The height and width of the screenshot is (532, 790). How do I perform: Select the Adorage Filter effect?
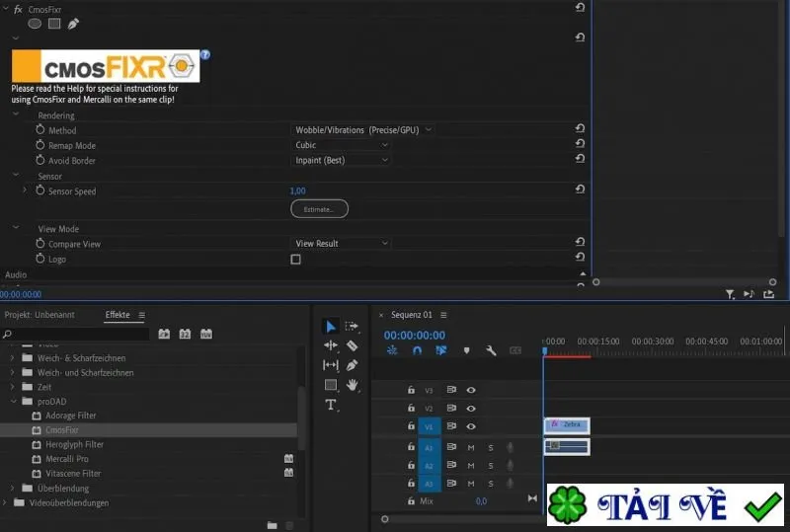70,416
